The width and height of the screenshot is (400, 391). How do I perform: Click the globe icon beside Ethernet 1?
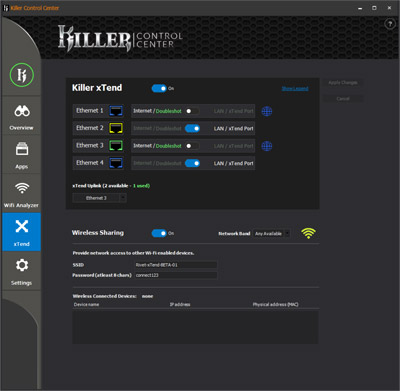click(267, 111)
